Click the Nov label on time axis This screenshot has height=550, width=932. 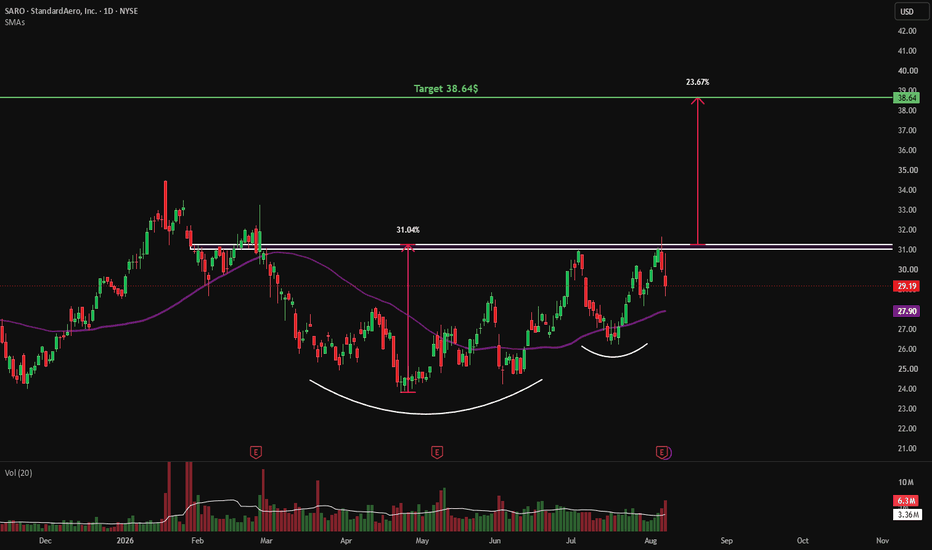pos(883,540)
